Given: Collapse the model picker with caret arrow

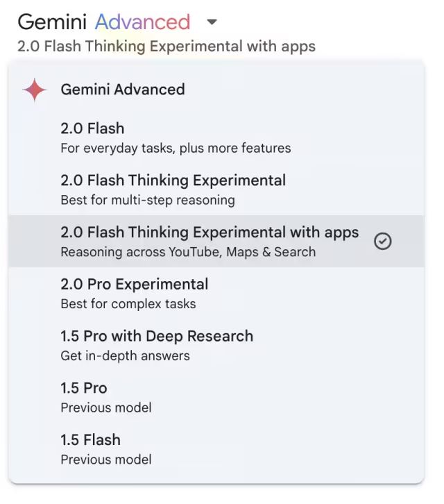Looking at the screenshot, I should [x=212, y=22].
